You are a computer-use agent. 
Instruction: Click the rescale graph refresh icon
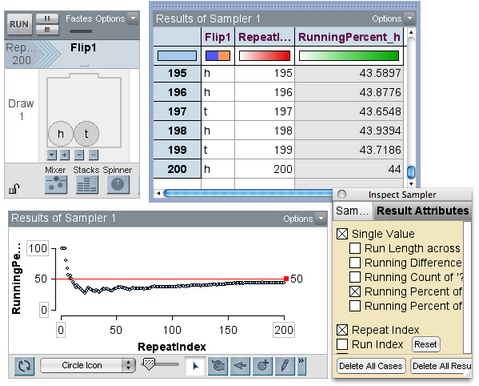(24, 366)
